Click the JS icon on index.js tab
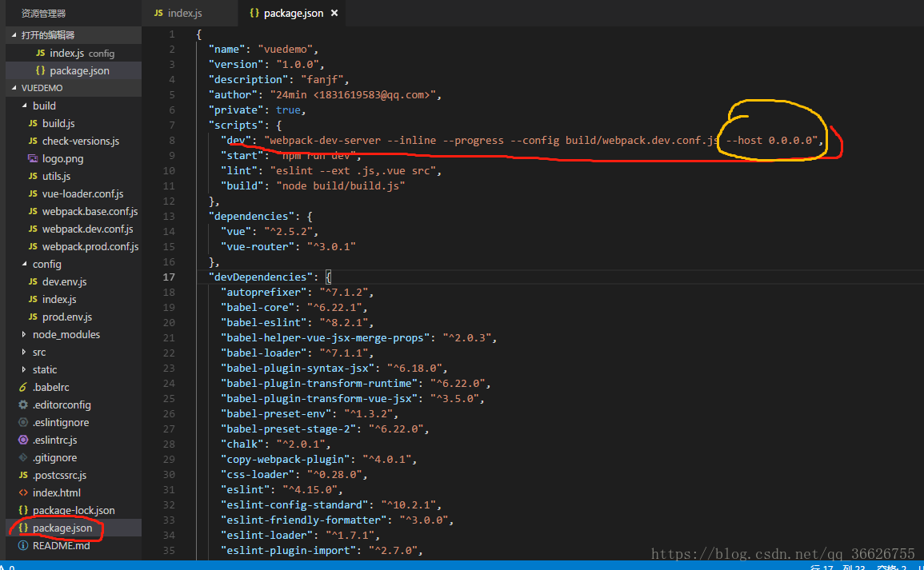924x570 pixels. click(158, 13)
